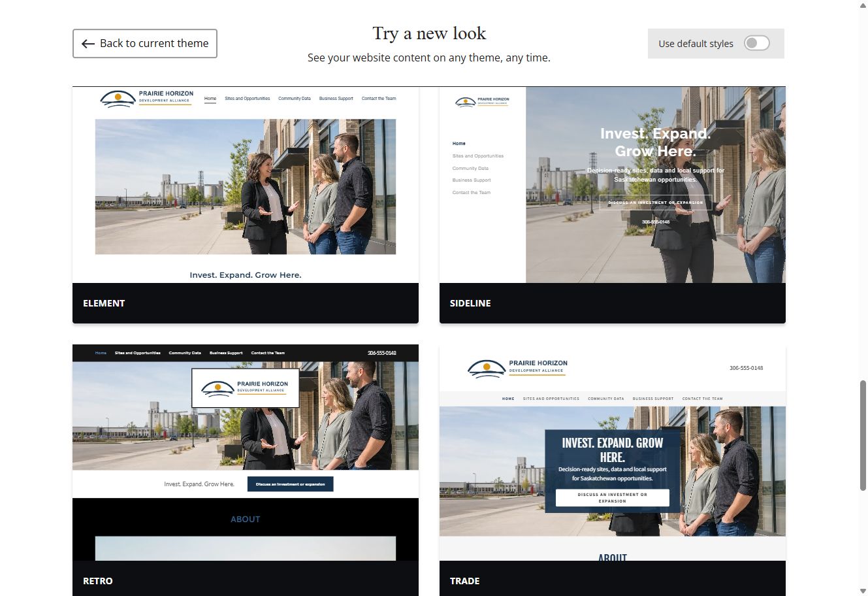Screen dimensions: 868x596
Task: Click the Prairie Horizon logo in Sideline preview
Action: (x=482, y=101)
